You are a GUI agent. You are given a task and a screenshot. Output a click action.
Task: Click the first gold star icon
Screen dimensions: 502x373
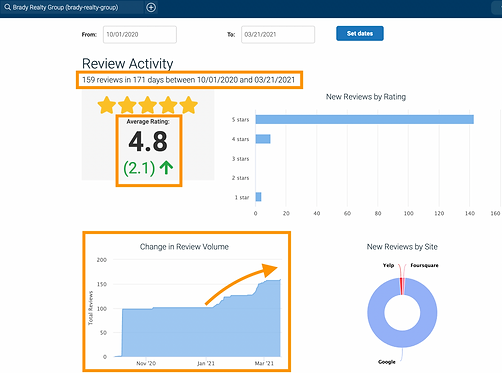[107, 105]
